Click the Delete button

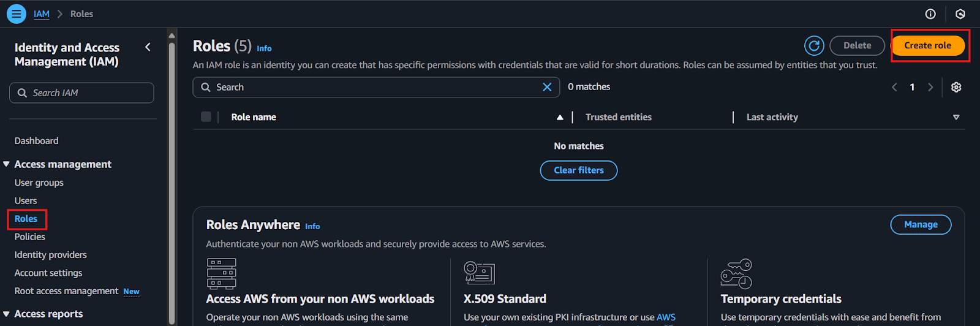click(x=857, y=45)
